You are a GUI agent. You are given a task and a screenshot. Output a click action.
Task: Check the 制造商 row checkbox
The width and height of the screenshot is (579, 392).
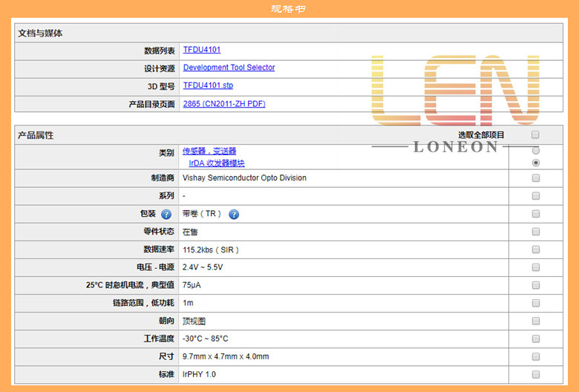[x=535, y=178]
